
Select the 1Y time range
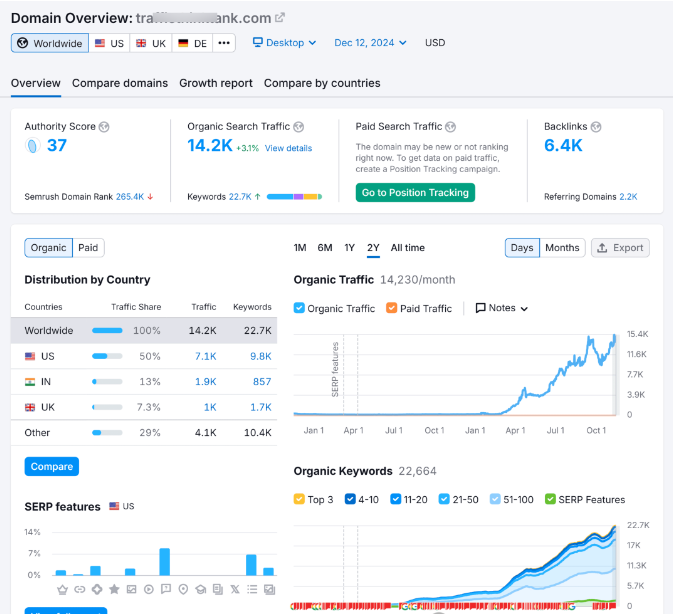(350, 247)
